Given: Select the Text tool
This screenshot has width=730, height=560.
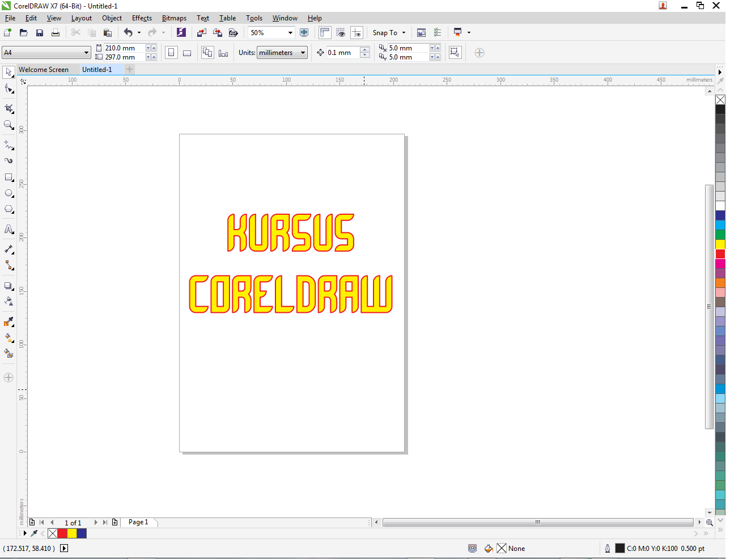Looking at the screenshot, I should point(9,230).
